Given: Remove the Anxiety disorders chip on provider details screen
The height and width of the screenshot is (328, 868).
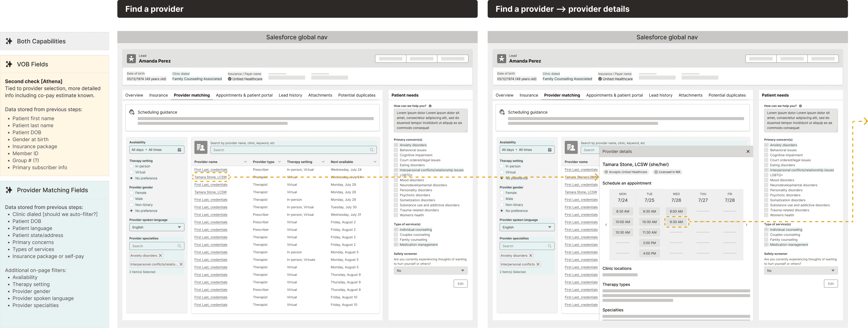Looking at the screenshot, I should tap(531, 256).
